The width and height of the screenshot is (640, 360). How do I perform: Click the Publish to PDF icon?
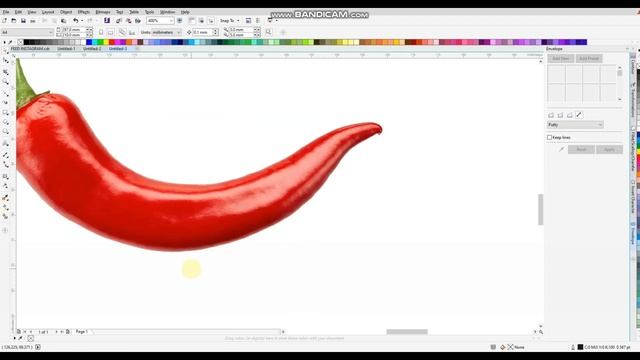[138, 20]
